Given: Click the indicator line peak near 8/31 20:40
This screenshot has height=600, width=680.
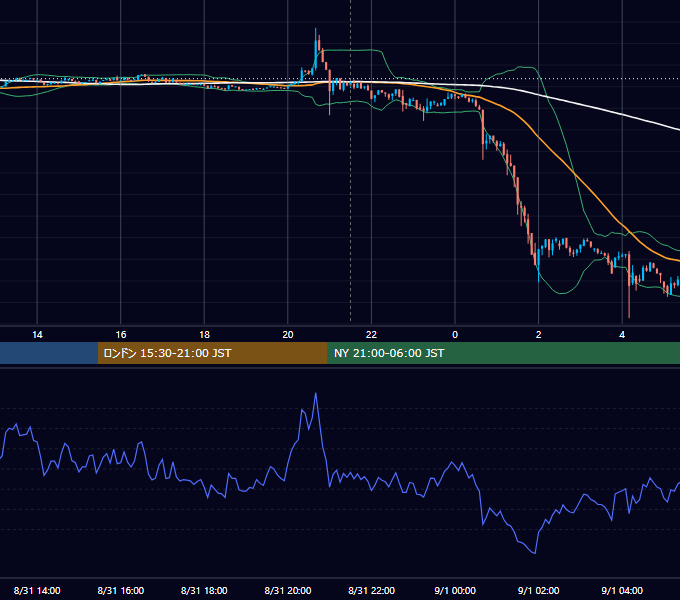Looking at the screenshot, I should click(x=316, y=393).
